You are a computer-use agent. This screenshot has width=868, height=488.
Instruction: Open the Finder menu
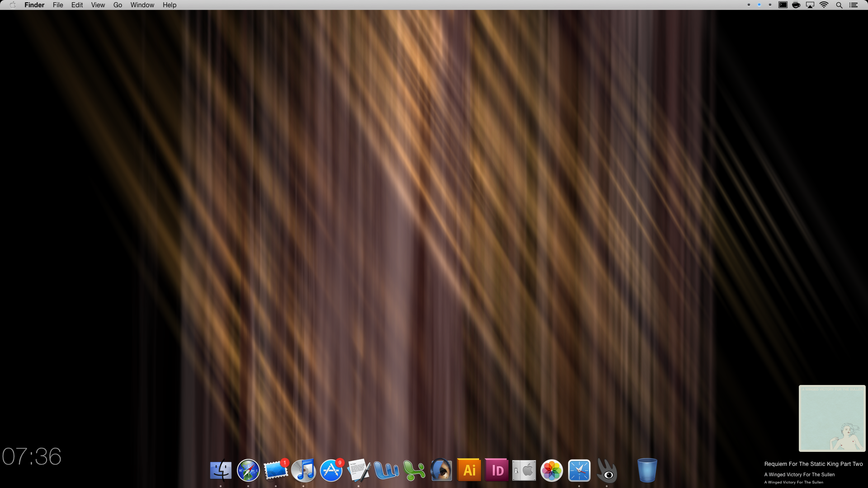click(x=34, y=5)
